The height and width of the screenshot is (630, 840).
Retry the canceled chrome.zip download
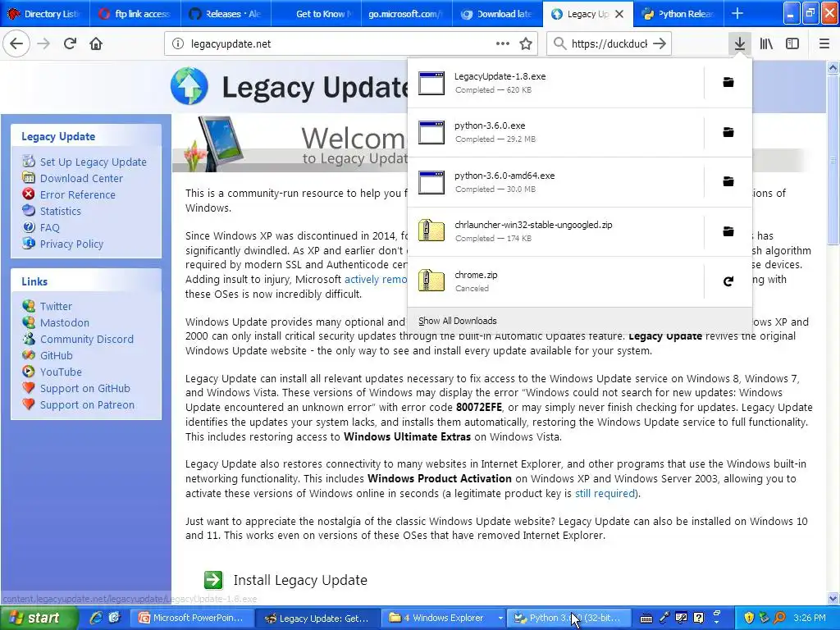point(728,281)
